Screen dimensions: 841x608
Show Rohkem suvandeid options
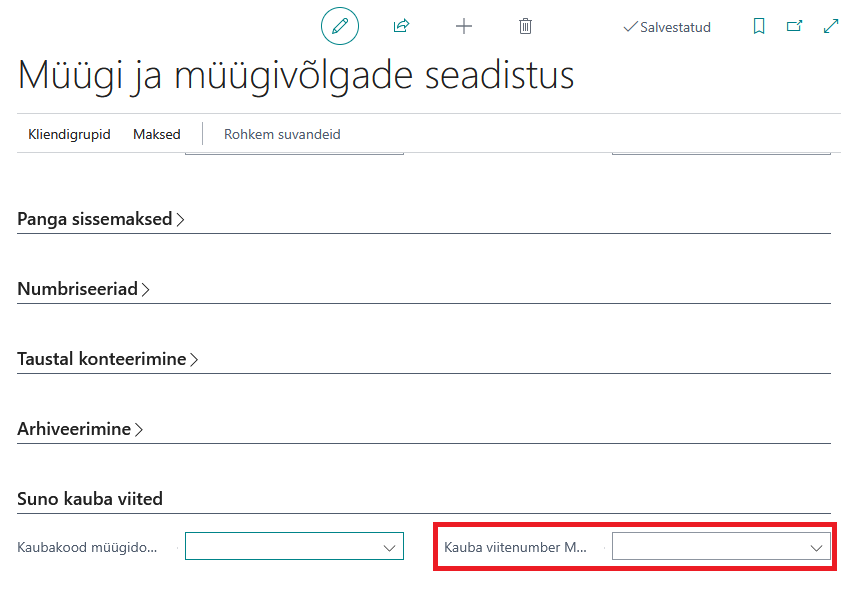[282, 134]
